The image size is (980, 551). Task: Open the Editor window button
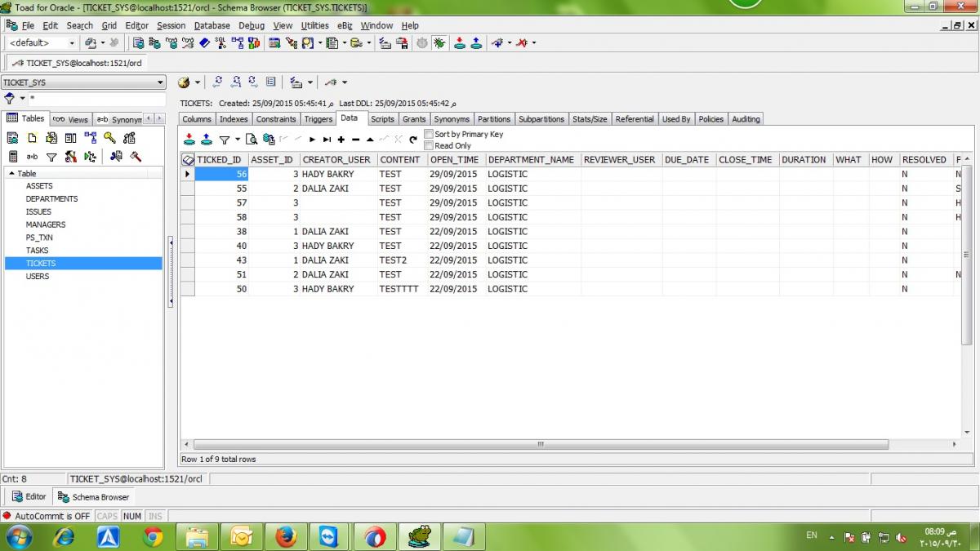tap(29, 496)
